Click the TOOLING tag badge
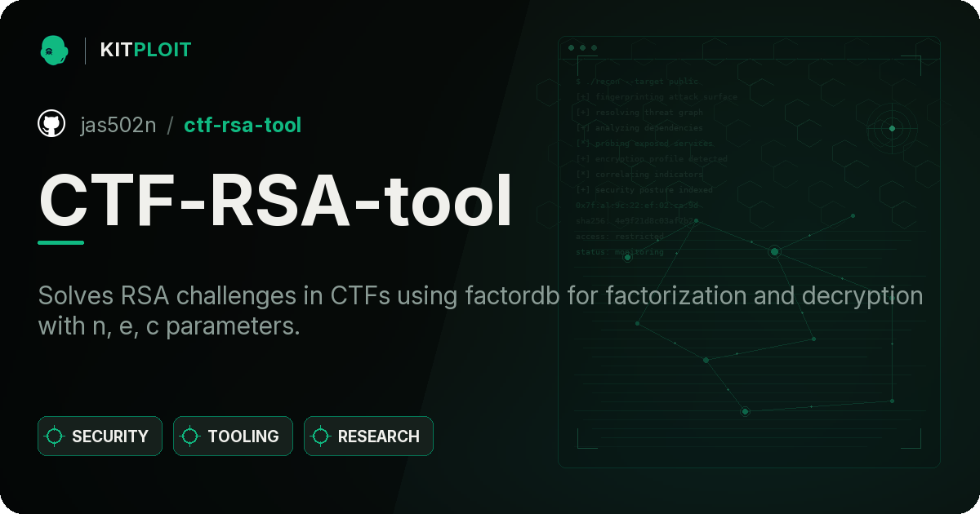 point(233,436)
